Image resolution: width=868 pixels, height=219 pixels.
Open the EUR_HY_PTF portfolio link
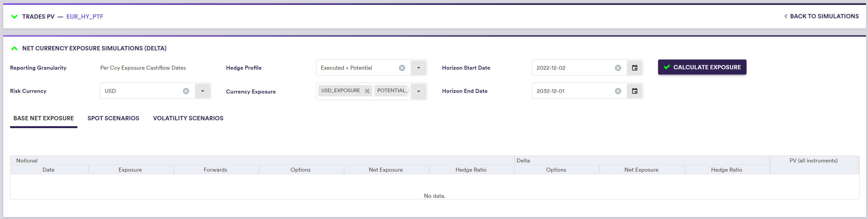[85, 17]
